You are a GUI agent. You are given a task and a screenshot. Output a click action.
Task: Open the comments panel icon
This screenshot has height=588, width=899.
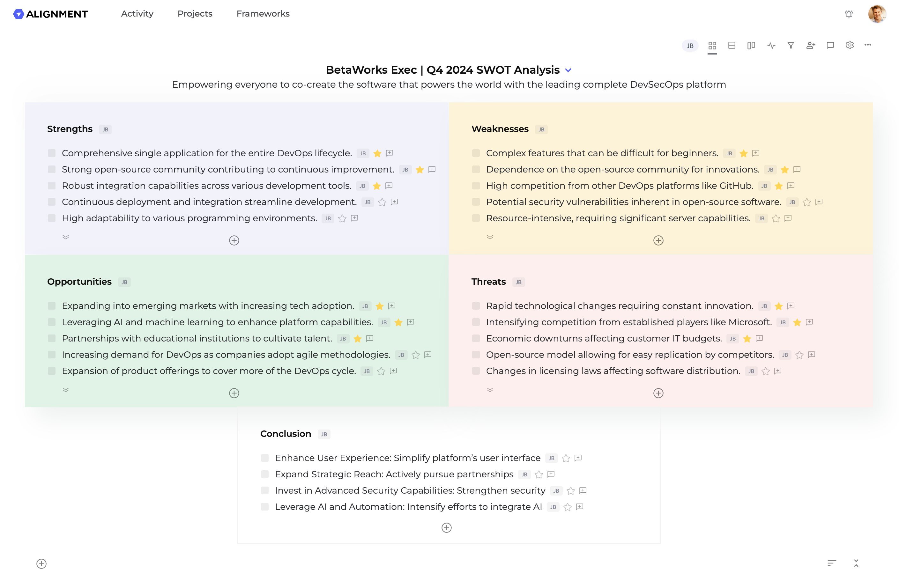[830, 45]
